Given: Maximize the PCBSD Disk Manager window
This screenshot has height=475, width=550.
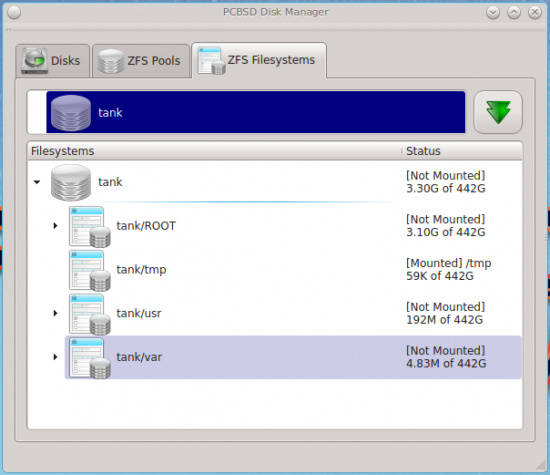Looking at the screenshot, I should pos(514,13).
